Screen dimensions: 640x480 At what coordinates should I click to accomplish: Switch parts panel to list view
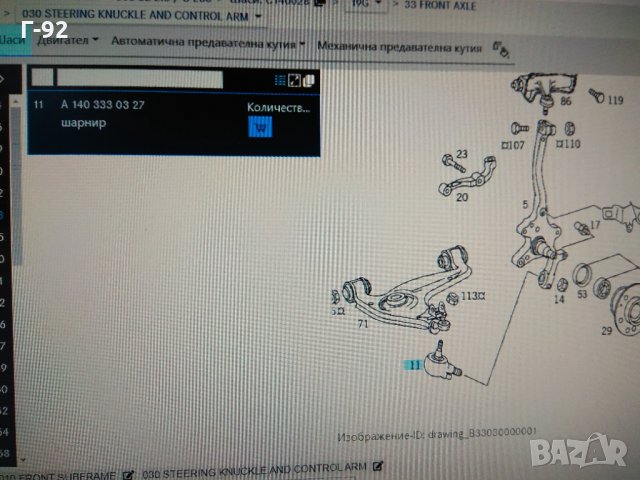pos(281,80)
